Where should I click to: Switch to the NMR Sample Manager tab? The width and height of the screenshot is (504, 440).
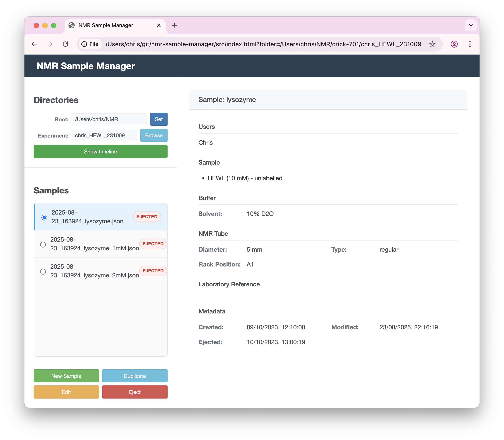(106, 25)
